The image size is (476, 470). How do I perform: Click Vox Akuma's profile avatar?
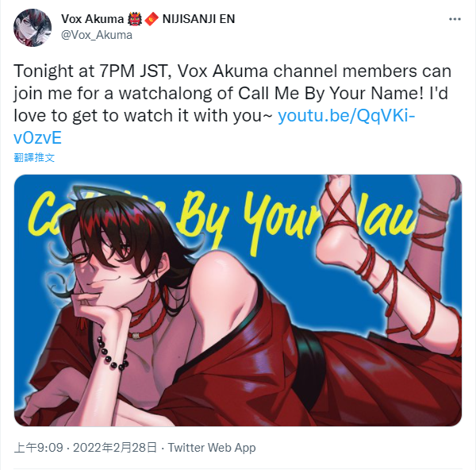(33, 28)
